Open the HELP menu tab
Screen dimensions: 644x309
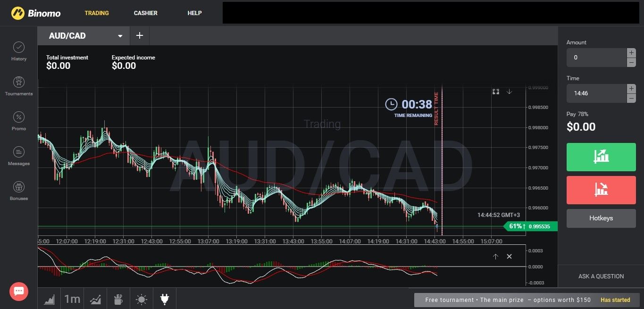pyautogui.click(x=194, y=13)
